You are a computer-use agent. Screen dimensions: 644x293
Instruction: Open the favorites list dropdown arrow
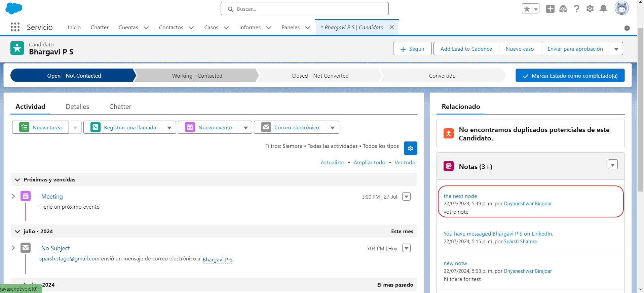536,9
